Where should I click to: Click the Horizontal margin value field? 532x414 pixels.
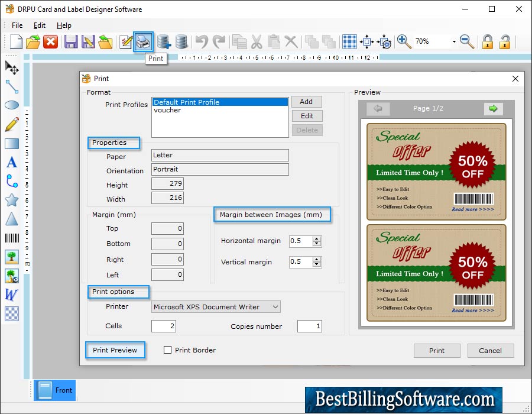[301, 241]
